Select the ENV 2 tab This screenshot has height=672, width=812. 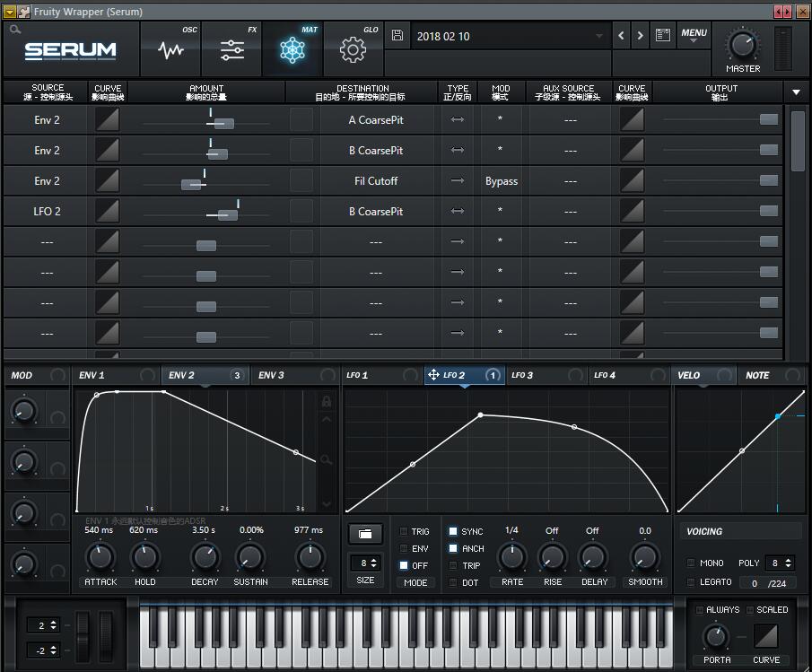181,375
